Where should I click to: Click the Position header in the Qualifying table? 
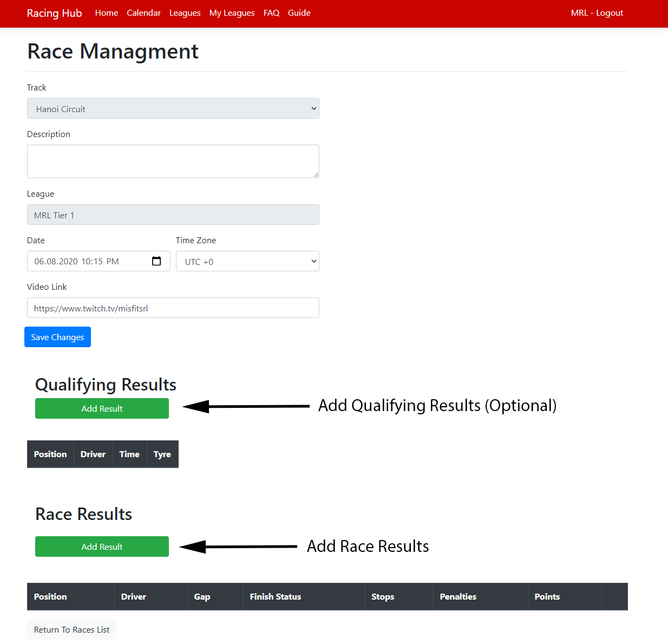point(50,454)
